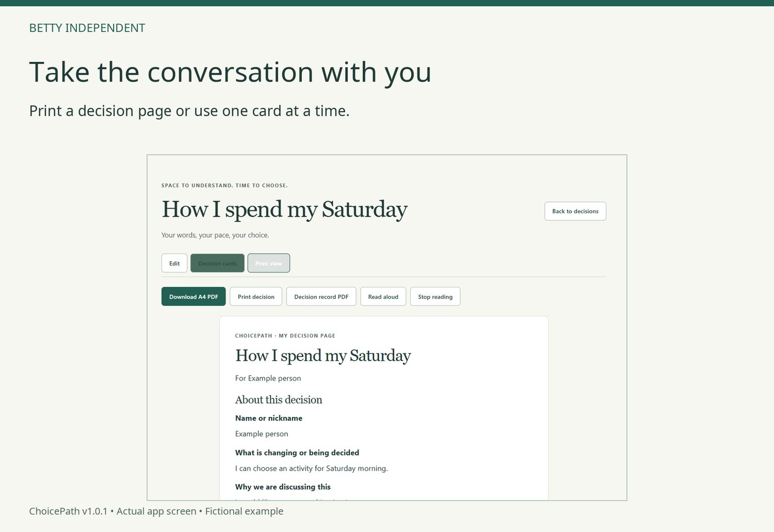Export the Decision record PDF
Image resolution: width=774 pixels, height=532 pixels.
(x=321, y=297)
